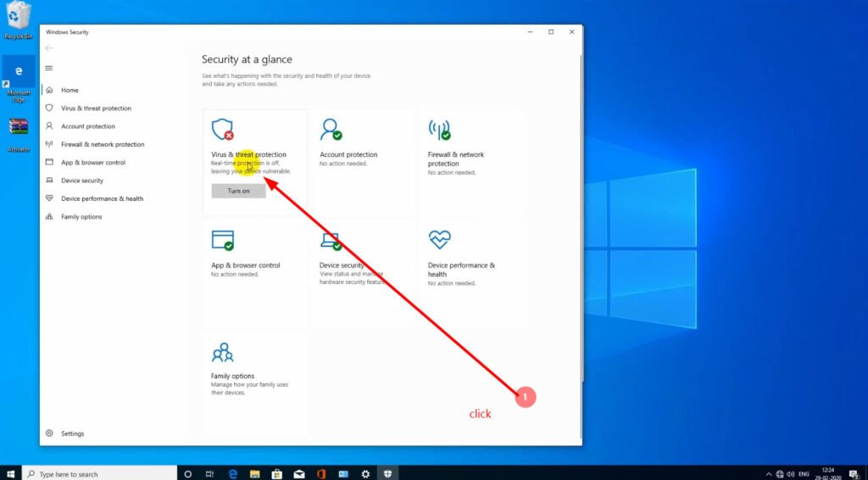Select Virus & threat protection in sidebar

pyautogui.click(x=97, y=109)
